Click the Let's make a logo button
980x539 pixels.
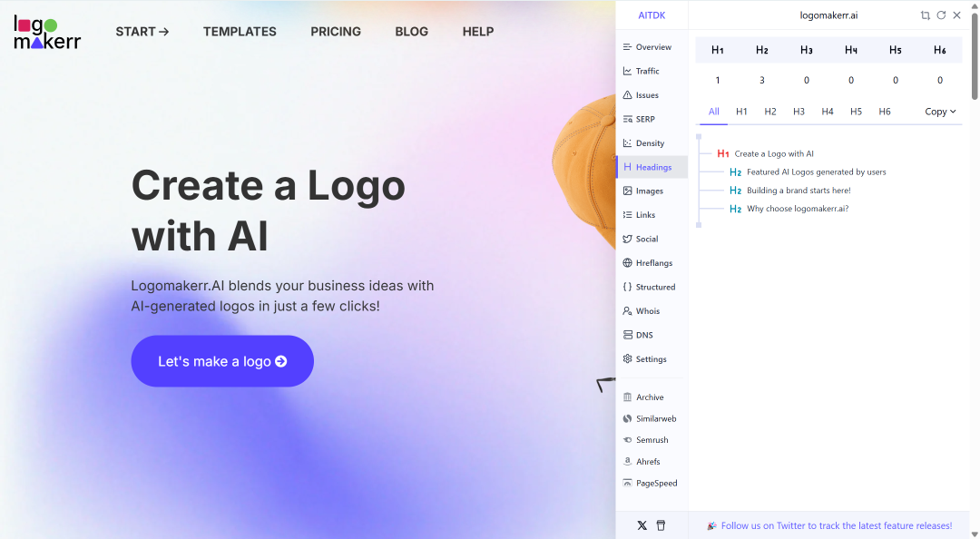[222, 361]
